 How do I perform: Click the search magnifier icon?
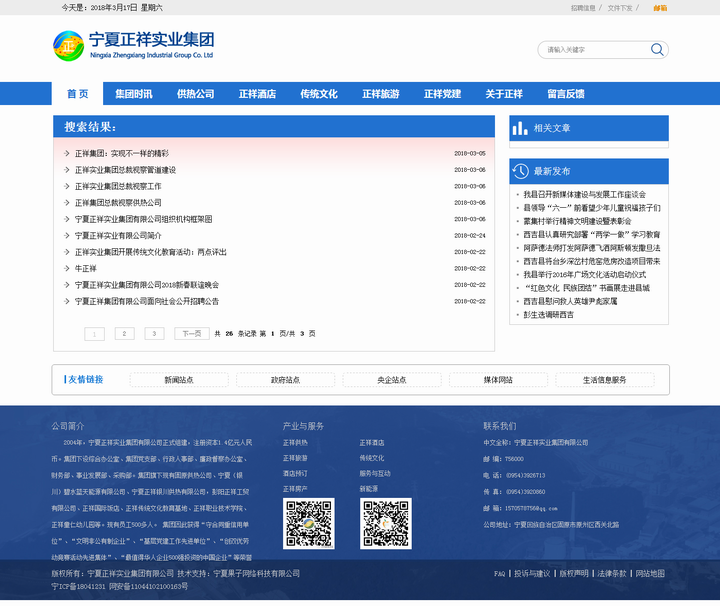[x=657, y=49]
